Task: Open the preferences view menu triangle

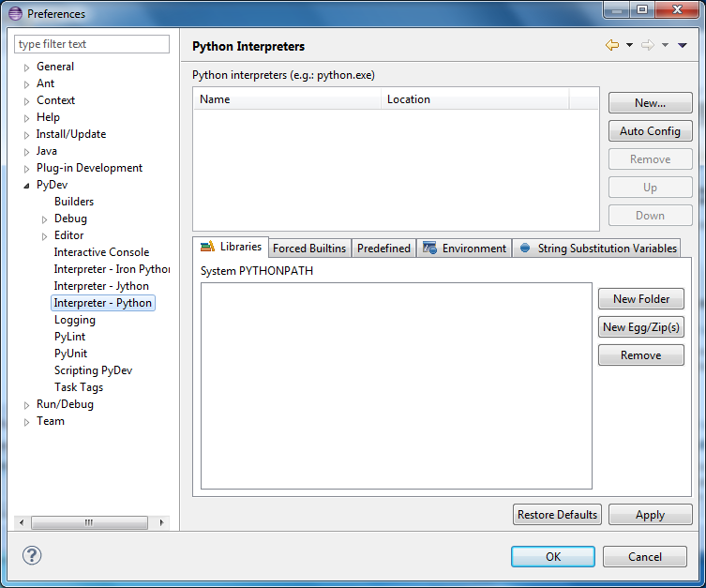Action: pyautogui.click(x=683, y=45)
